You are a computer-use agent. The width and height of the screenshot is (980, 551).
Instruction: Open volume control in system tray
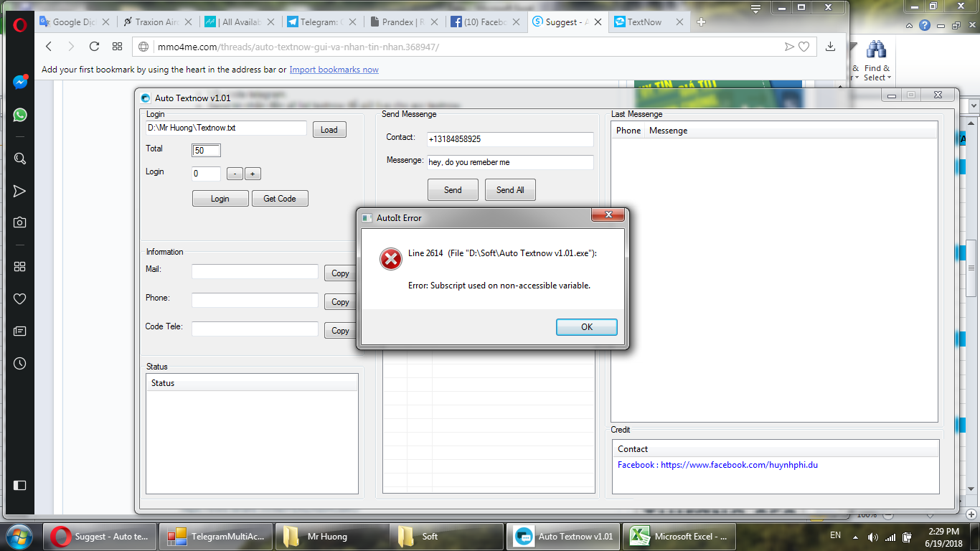click(873, 537)
